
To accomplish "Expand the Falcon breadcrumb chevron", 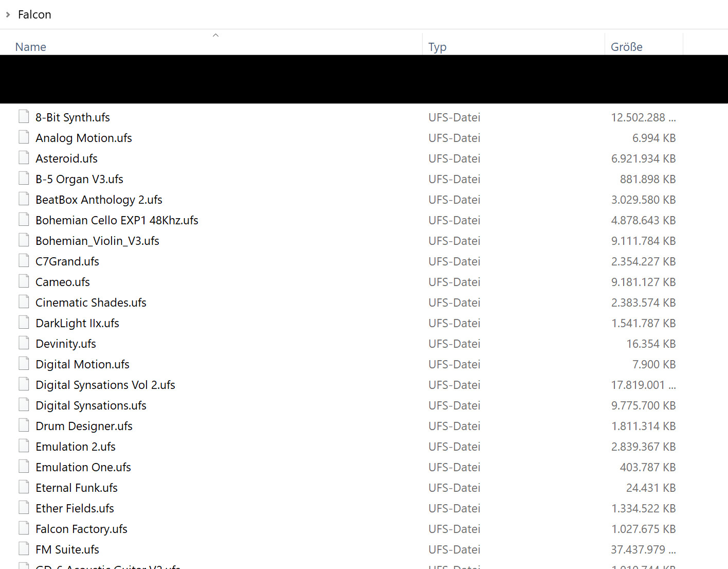I will 8,14.
